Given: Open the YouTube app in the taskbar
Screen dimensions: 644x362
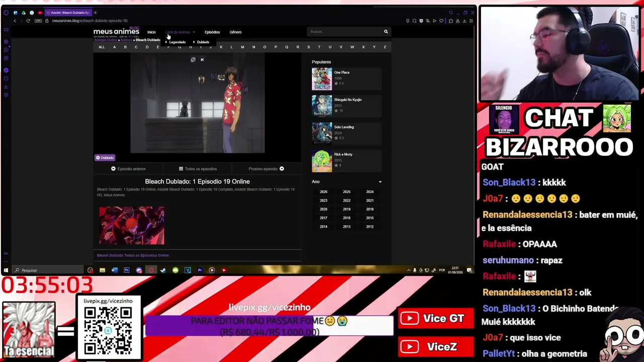Looking at the screenshot, I should (x=224, y=270).
